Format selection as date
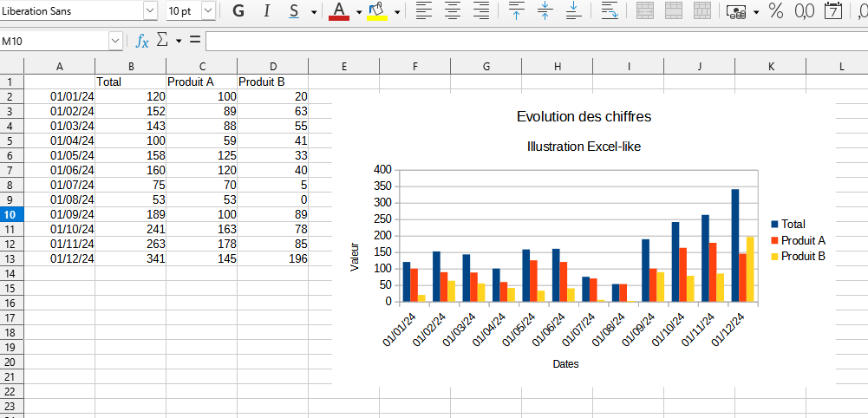Screen dimensions: 868x418 pos(833,11)
